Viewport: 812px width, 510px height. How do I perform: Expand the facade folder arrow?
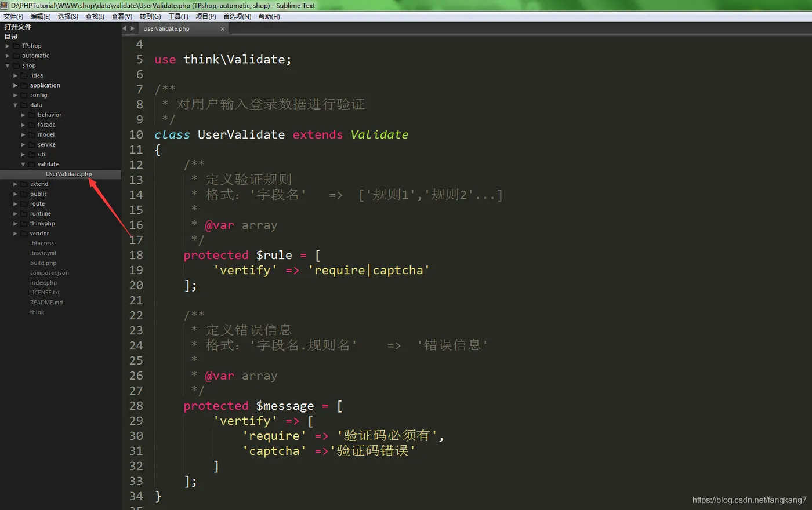(23, 125)
